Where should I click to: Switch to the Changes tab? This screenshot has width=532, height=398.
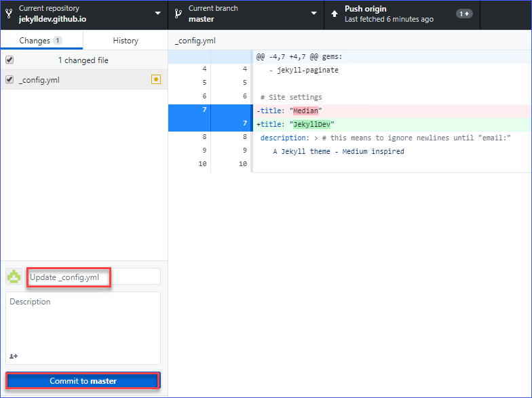(41, 41)
